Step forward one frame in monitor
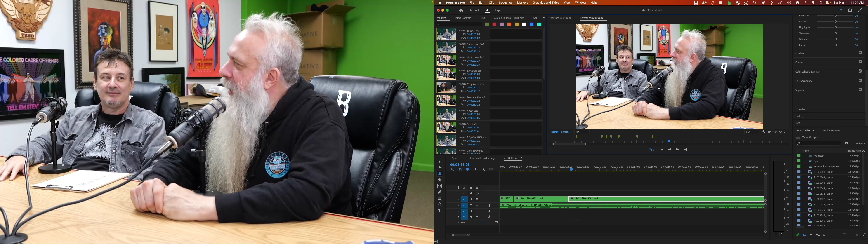Screen dimensions: 868x244 pyautogui.click(x=677, y=150)
